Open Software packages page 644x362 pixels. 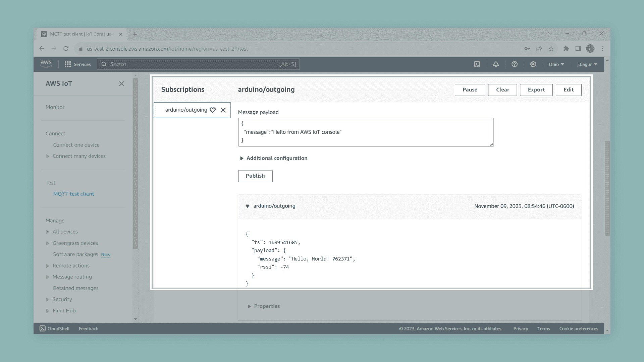pos(75,254)
